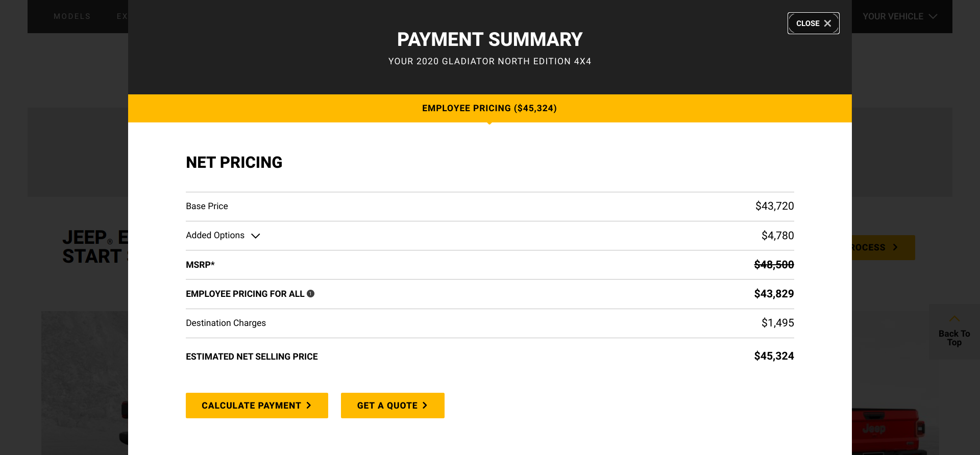The width and height of the screenshot is (980, 455).
Task: Close the Payment Summary dialog
Action: tap(813, 23)
